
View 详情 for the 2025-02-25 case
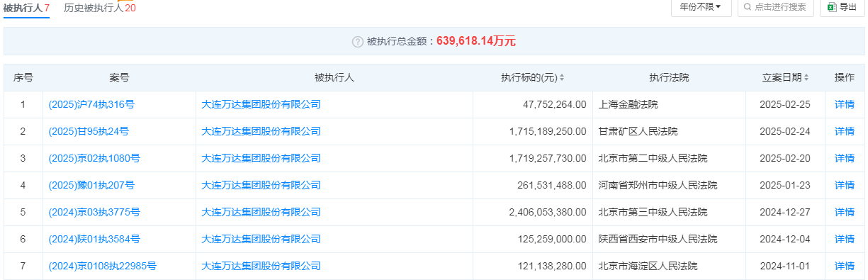click(x=845, y=104)
